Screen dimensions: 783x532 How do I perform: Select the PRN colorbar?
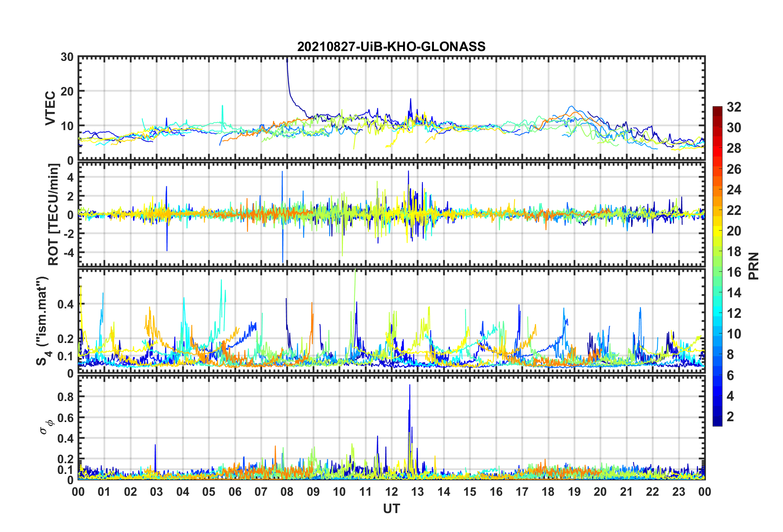coord(718,266)
